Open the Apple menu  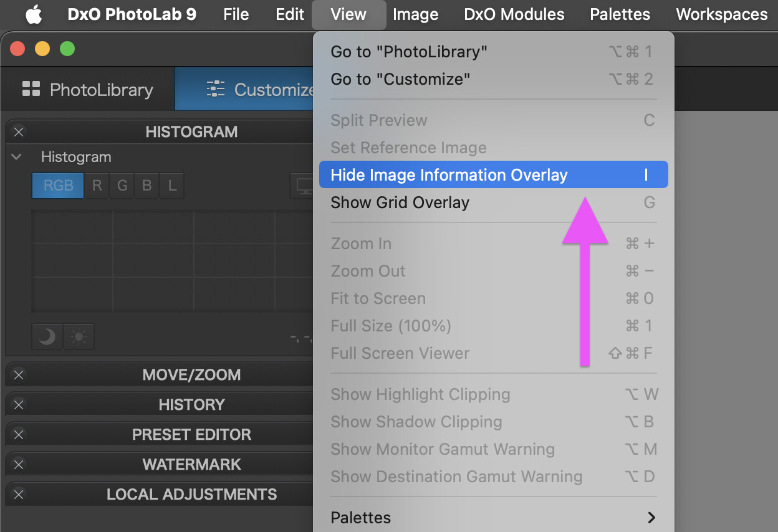click(34, 14)
